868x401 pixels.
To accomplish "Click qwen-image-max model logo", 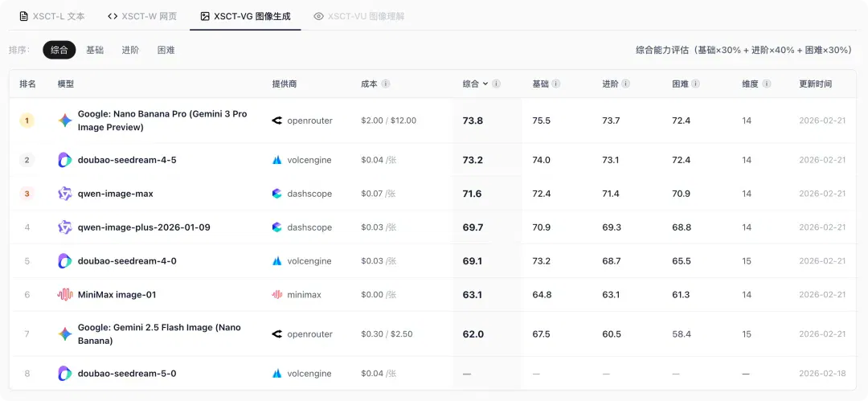I will click(65, 194).
